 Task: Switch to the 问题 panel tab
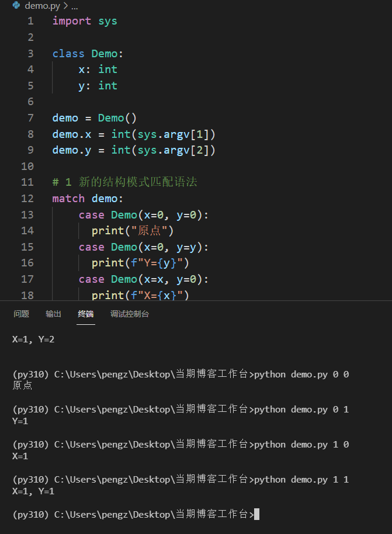click(21, 314)
